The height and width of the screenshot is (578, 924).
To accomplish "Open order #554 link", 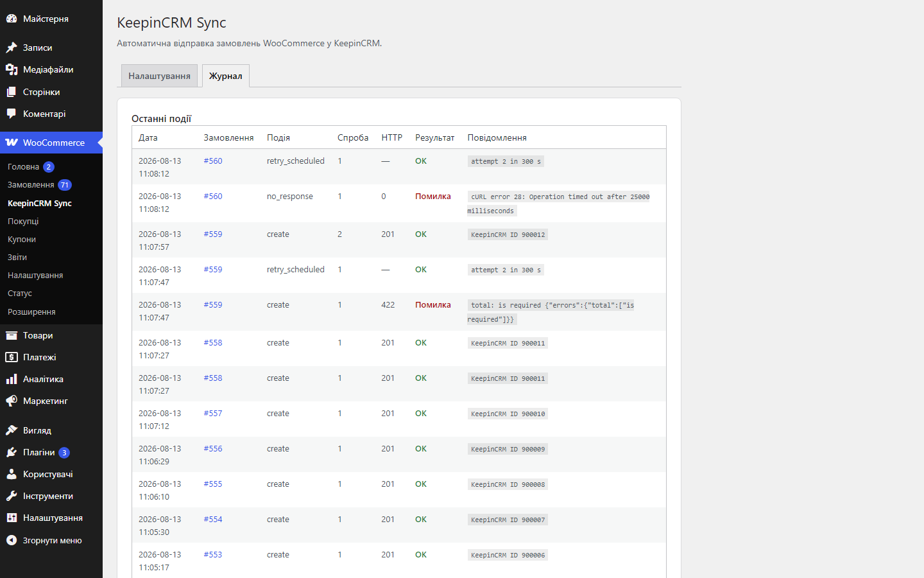I will (x=213, y=520).
